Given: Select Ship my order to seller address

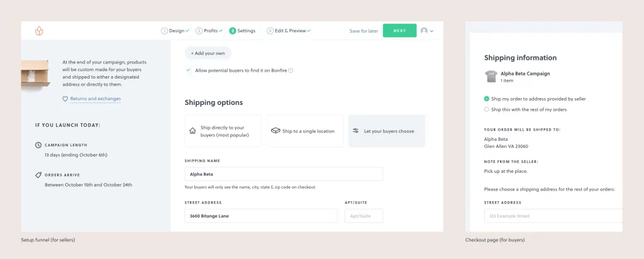Looking at the screenshot, I should [487, 99].
